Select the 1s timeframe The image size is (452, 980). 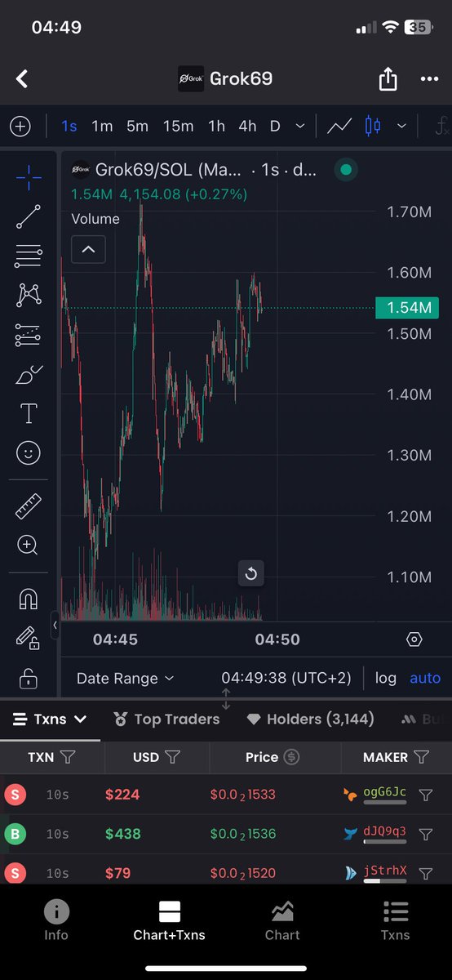[x=69, y=127]
